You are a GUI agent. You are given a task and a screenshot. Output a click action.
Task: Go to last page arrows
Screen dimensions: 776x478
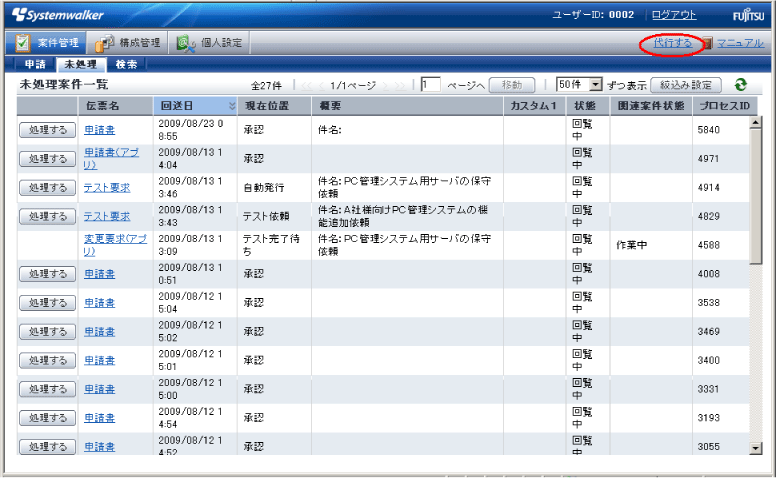coord(400,86)
